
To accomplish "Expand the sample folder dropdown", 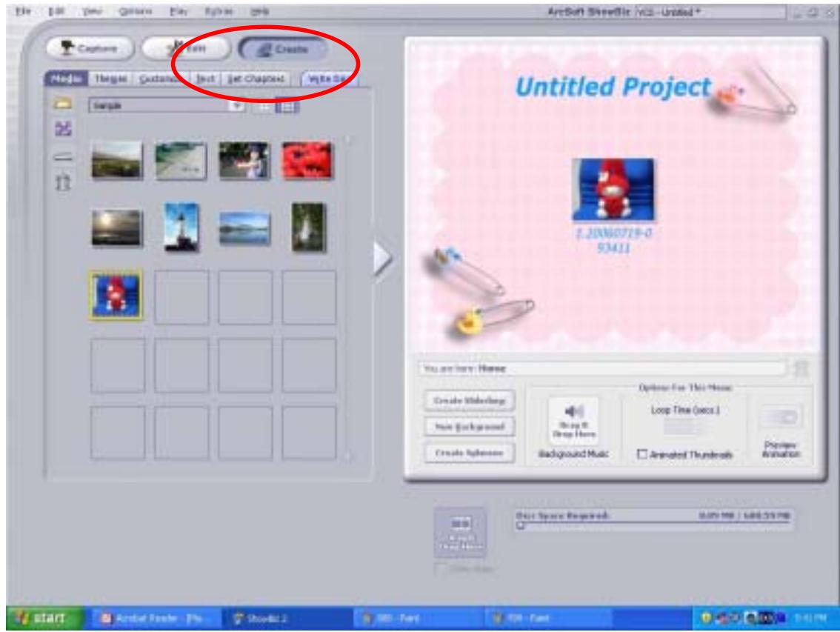I will [x=238, y=106].
